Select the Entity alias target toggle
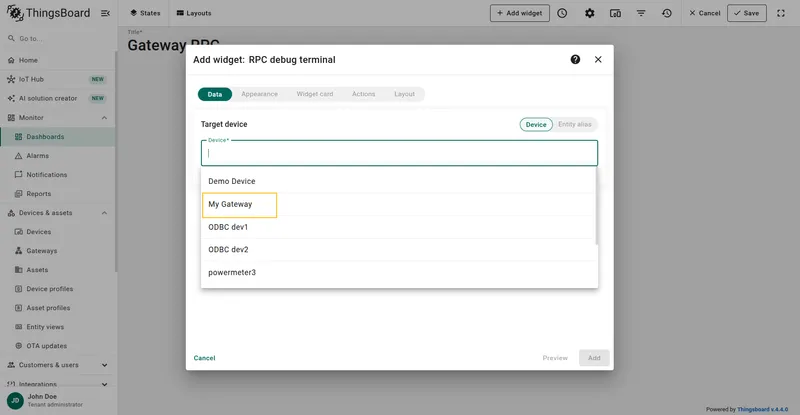The width and height of the screenshot is (800, 415). click(x=574, y=125)
